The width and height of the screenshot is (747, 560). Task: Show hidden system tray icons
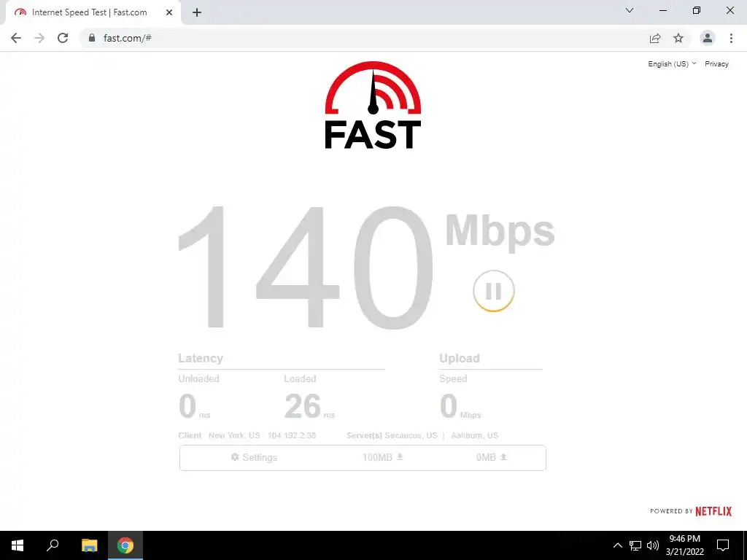coord(617,545)
